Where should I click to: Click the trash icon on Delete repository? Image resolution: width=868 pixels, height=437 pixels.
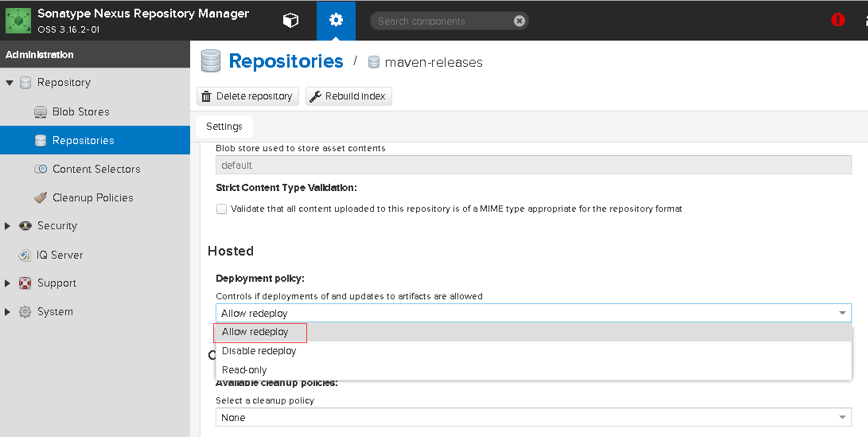[207, 96]
